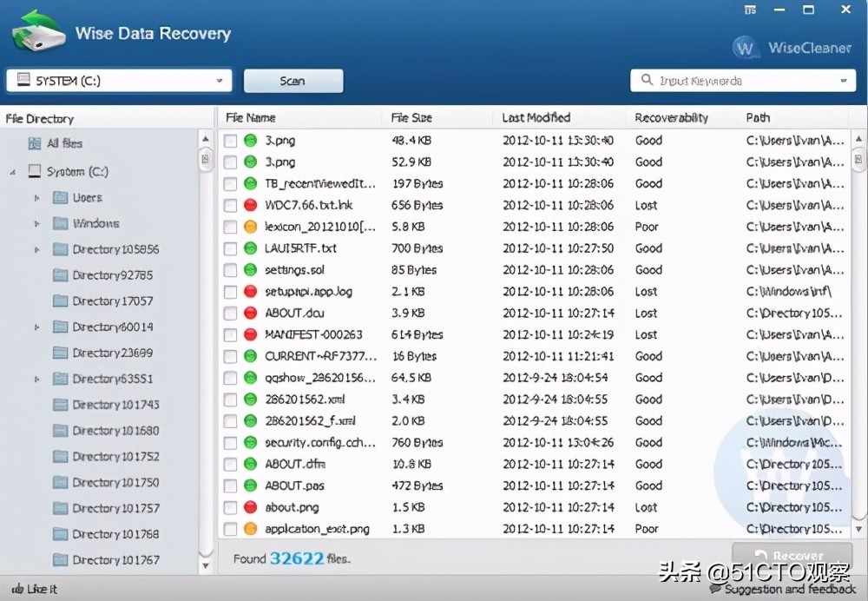Select the checkbox for MANIFEST-000263

230,335
